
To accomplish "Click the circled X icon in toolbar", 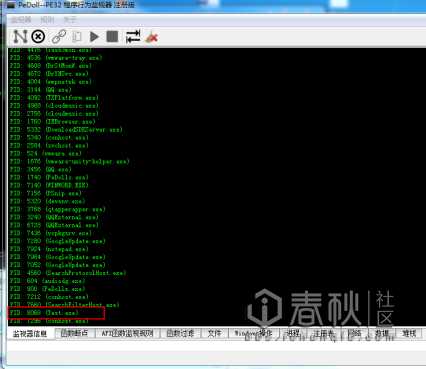I will [38, 36].
